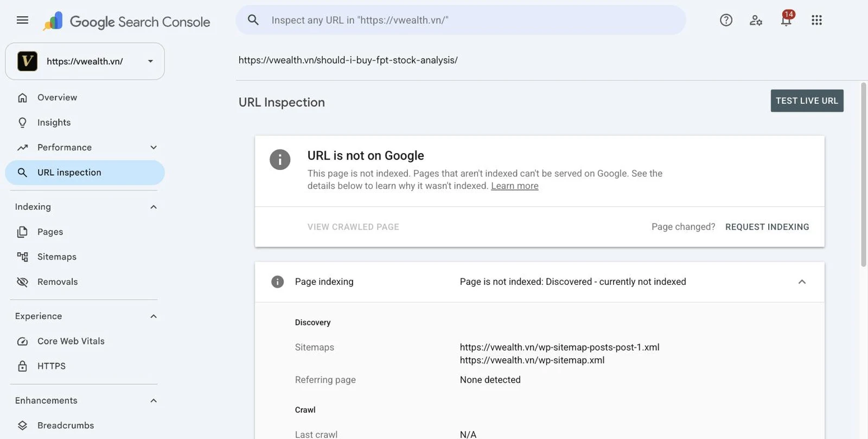Click the https://vwealth.vn/wp-sitemap.xml text
Image resolution: width=868 pixels, height=439 pixels.
[532, 360]
